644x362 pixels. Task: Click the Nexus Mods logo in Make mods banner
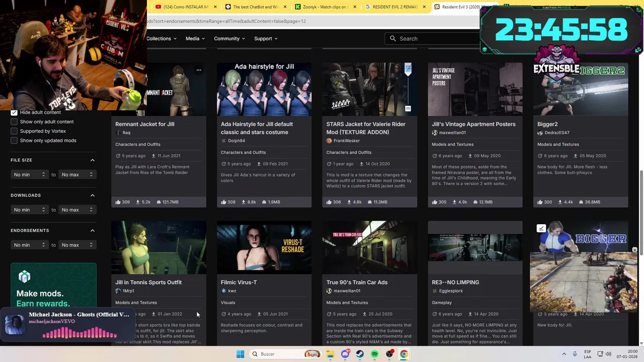tap(25, 277)
